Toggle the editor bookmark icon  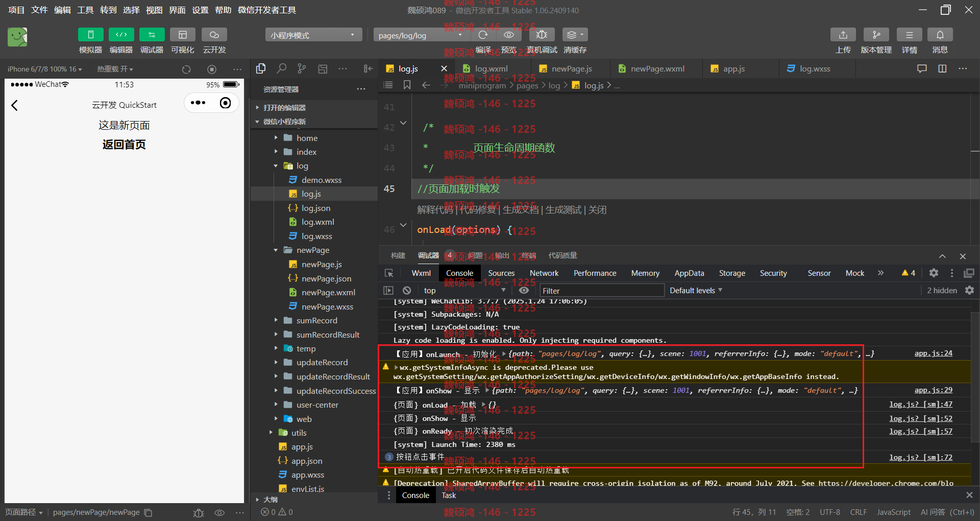(x=407, y=85)
